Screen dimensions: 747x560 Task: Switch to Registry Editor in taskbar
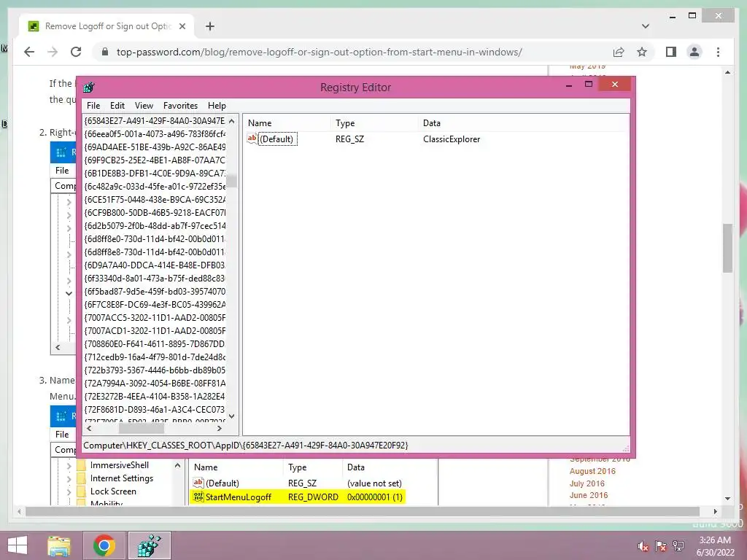click(149, 545)
